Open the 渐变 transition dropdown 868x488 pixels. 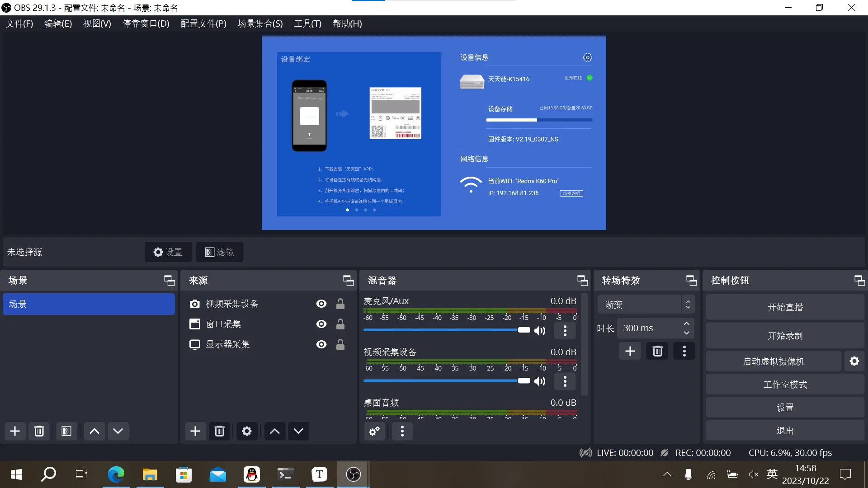coord(646,305)
